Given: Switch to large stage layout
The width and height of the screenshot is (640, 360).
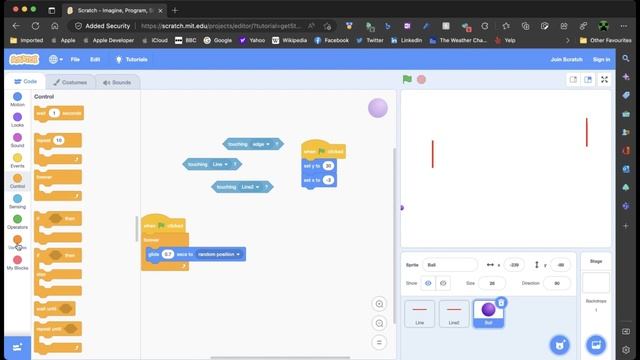Looking at the screenshot, I should pyautogui.click(x=588, y=80).
